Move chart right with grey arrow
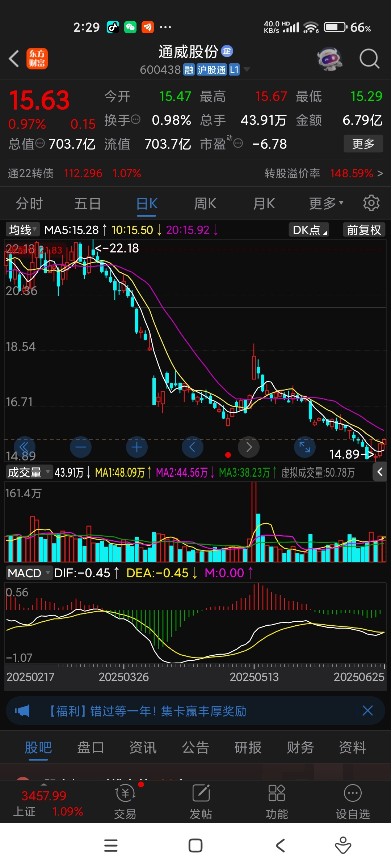 pos(249,447)
